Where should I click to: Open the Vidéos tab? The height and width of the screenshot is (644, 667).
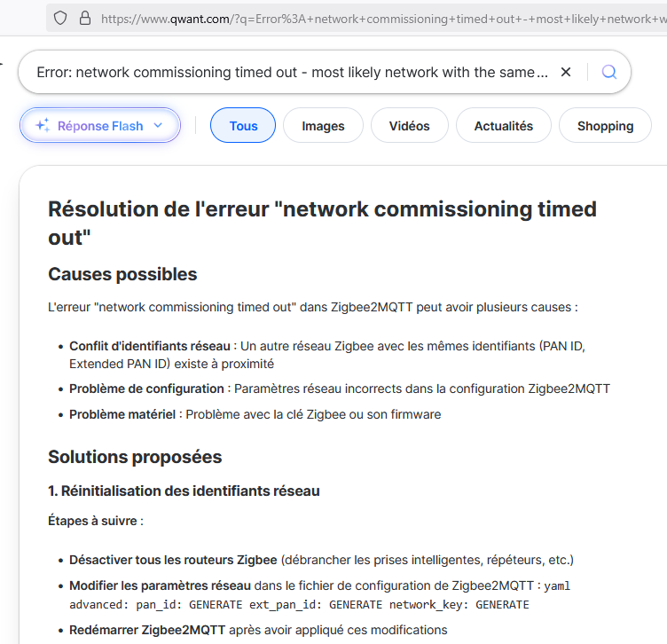pyautogui.click(x=409, y=126)
